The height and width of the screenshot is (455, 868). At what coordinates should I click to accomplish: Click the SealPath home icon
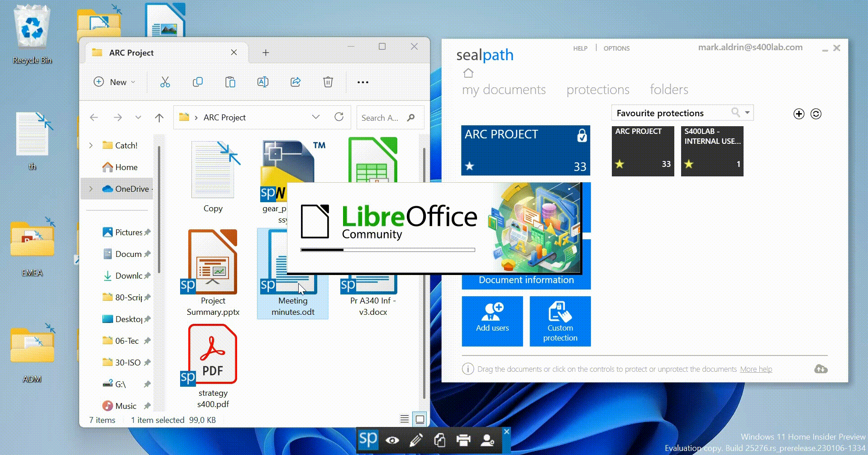pos(468,73)
